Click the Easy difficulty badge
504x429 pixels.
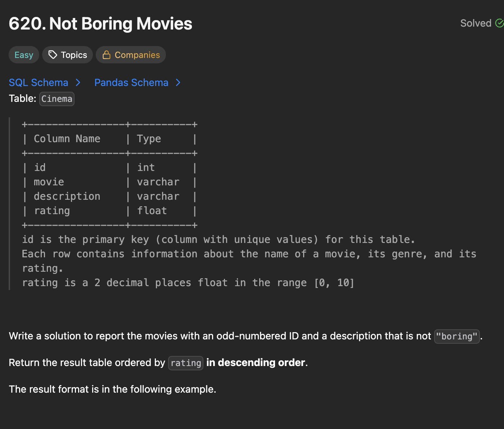click(24, 55)
